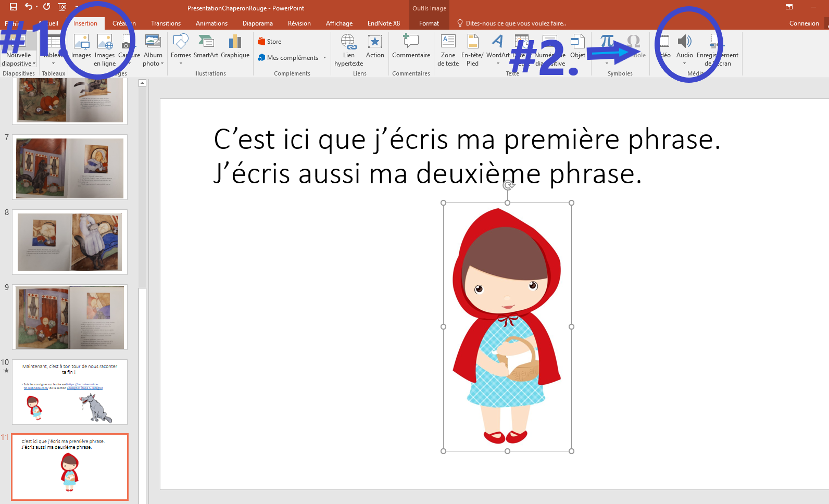Select slide 11 thumbnail
The height and width of the screenshot is (504, 829).
pos(70,467)
